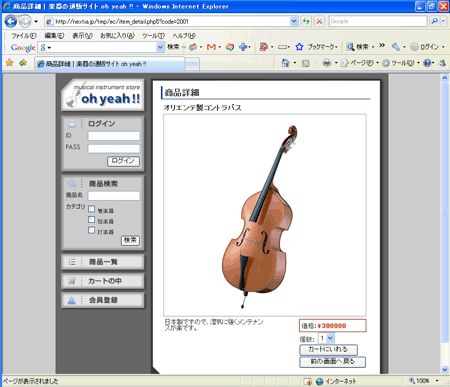Click the Google toolbar ログイン sign-in circle
The image size is (450, 387).
(x=414, y=47)
